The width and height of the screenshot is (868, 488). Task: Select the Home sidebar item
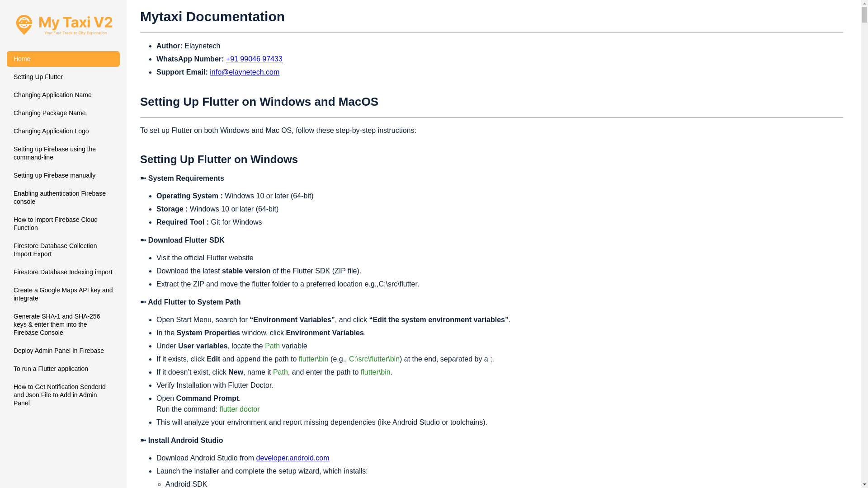pos(63,59)
